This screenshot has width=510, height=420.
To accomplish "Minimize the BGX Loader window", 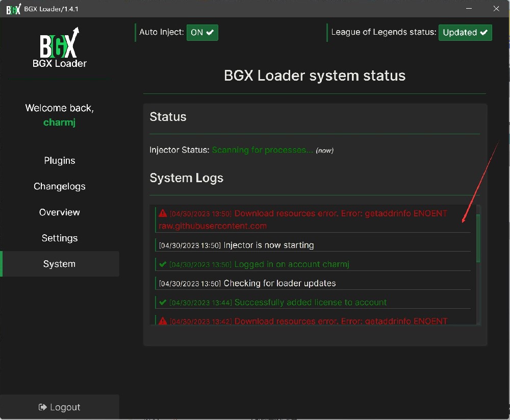I will click(469, 9).
